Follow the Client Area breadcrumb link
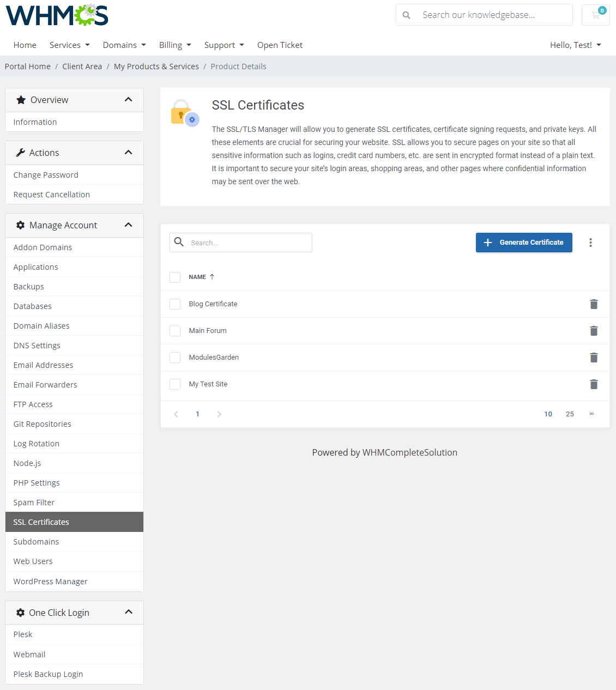Image resolution: width=616 pixels, height=690 pixels. (x=82, y=66)
